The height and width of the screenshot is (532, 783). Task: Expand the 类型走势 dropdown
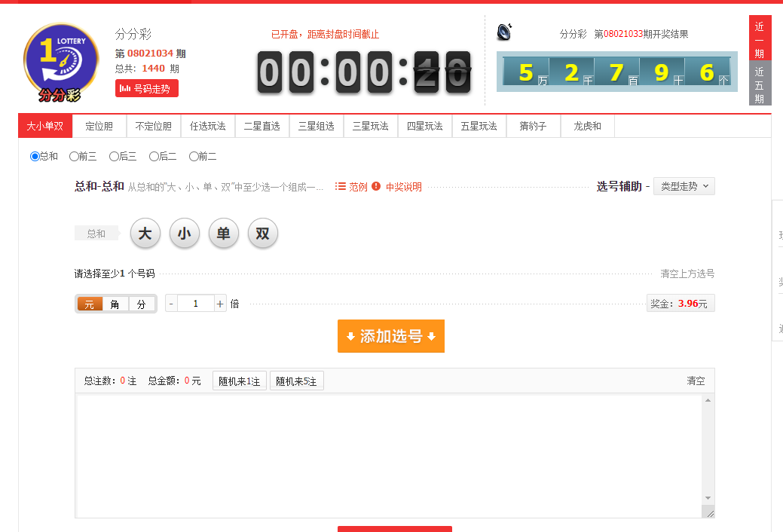(684, 186)
